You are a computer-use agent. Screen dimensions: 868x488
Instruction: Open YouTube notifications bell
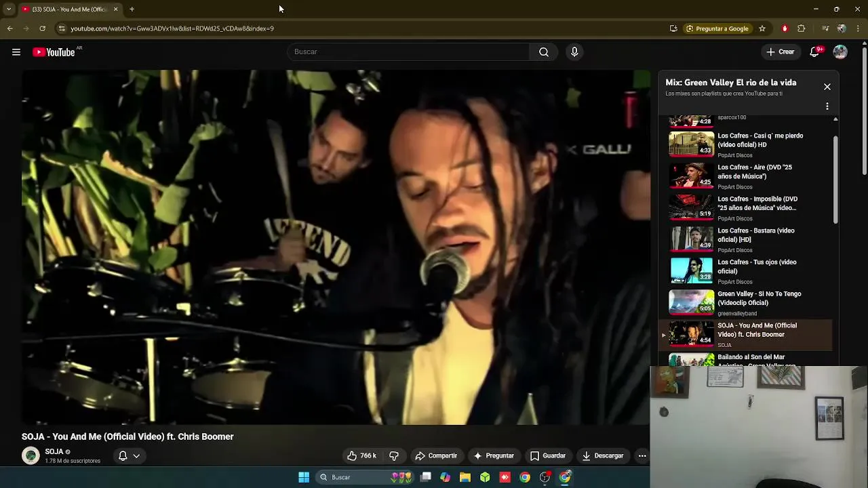pyautogui.click(x=815, y=52)
